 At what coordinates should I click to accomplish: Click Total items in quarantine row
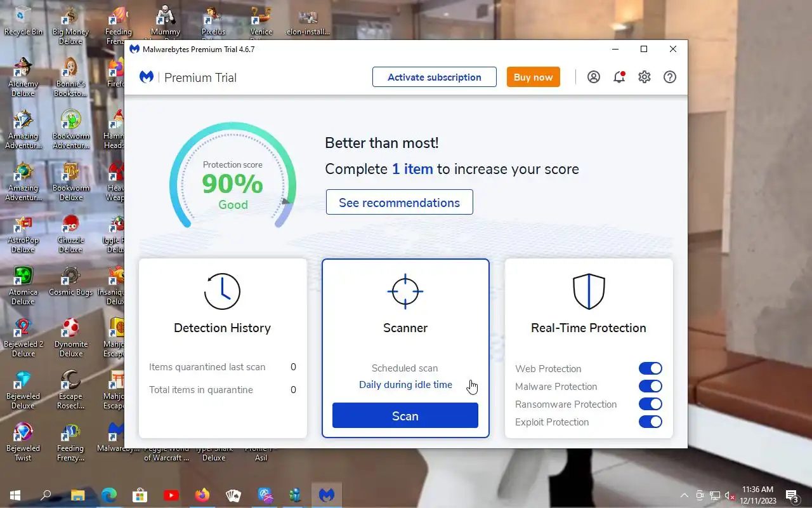pyautogui.click(x=223, y=390)
